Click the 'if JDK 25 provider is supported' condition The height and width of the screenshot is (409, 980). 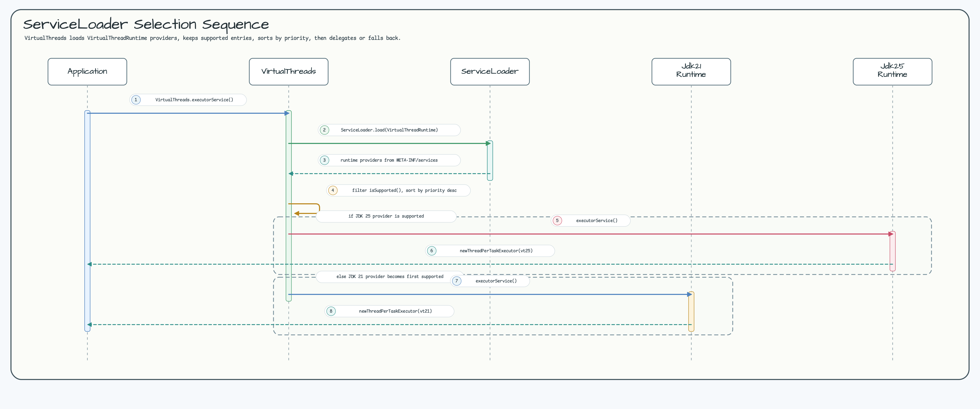pyautogui.click(x=386, y=216)
